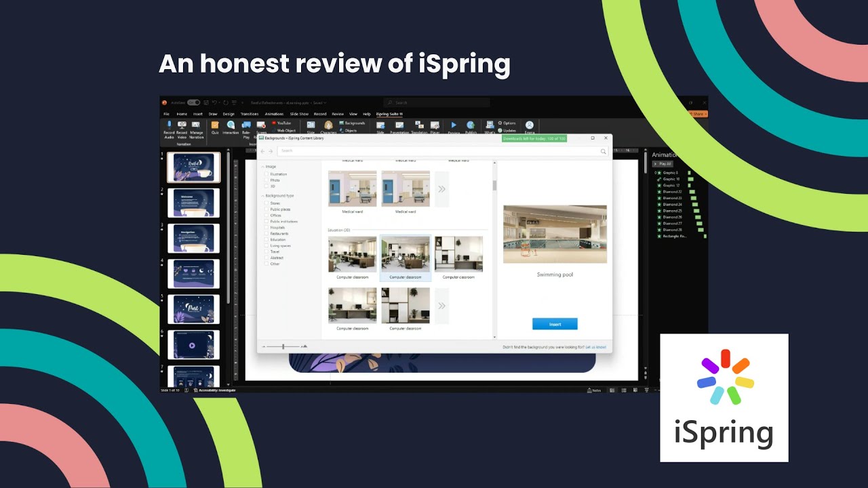The height and width of the screenshot is (488, 868).
Task: Switch to the iSpring Suite 11 tab
Action: coord(389,114)
